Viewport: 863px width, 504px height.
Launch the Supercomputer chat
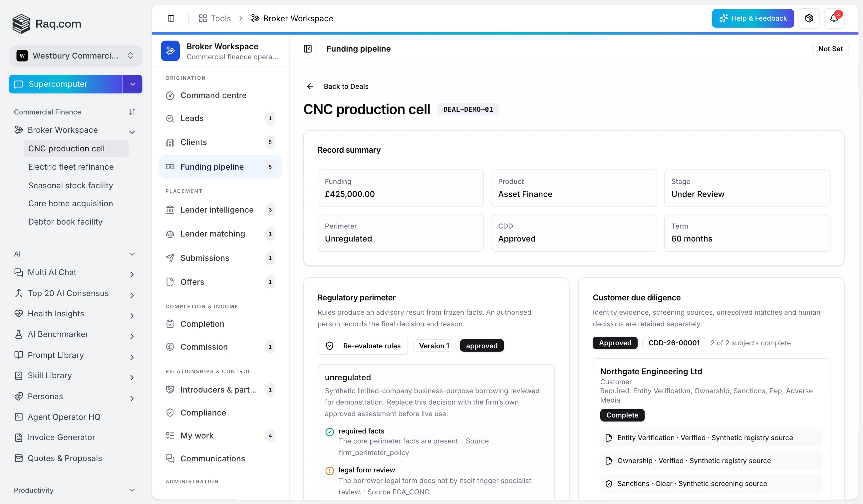66,84
